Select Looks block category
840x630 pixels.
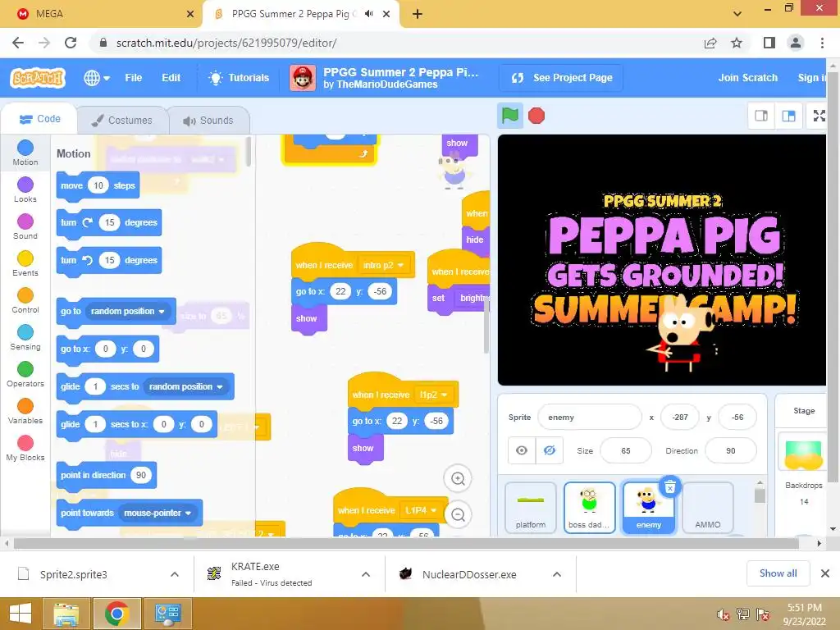click(25, 189)
